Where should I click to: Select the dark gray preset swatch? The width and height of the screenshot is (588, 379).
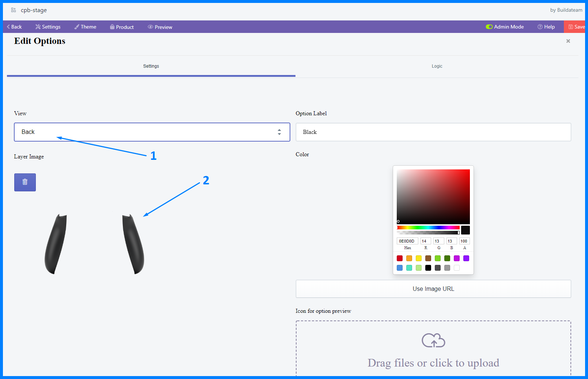[438, 268]
